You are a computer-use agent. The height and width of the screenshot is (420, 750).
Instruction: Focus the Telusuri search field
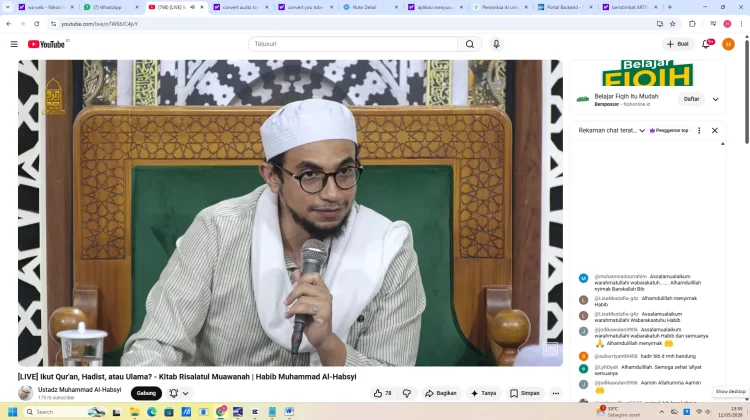(353, 44)
